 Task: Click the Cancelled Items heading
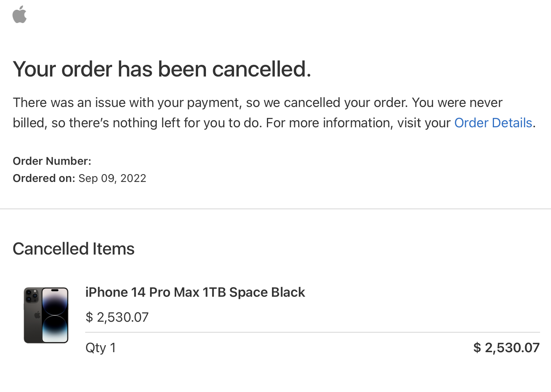(73, 249)
